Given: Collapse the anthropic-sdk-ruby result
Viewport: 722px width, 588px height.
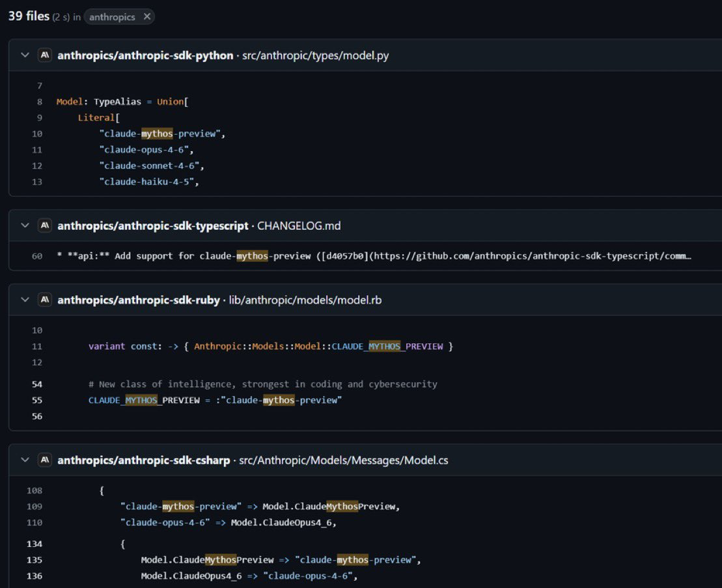Looking at the screenshot, I should point(25,300).
